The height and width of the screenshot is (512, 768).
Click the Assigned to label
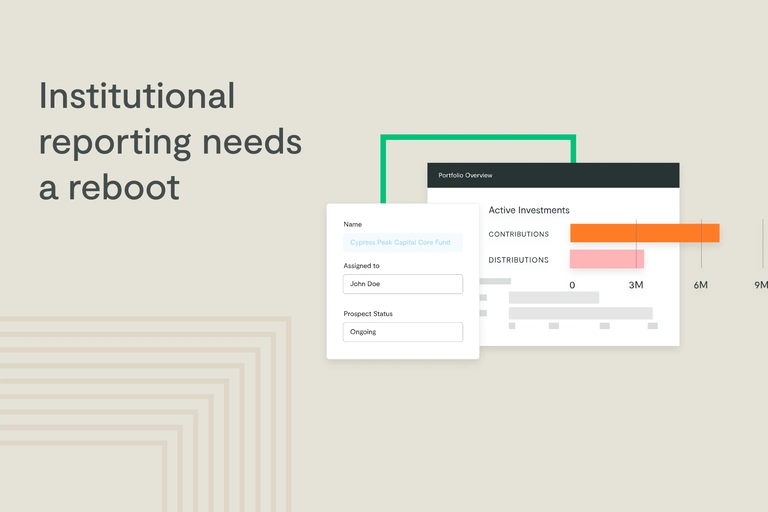(x=361, y=266)
